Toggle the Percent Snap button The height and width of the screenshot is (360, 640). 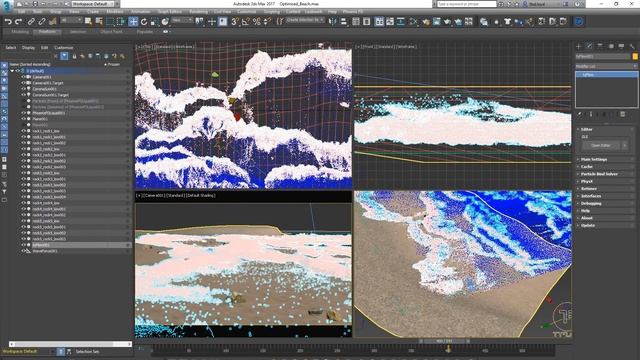pos(257,22)
